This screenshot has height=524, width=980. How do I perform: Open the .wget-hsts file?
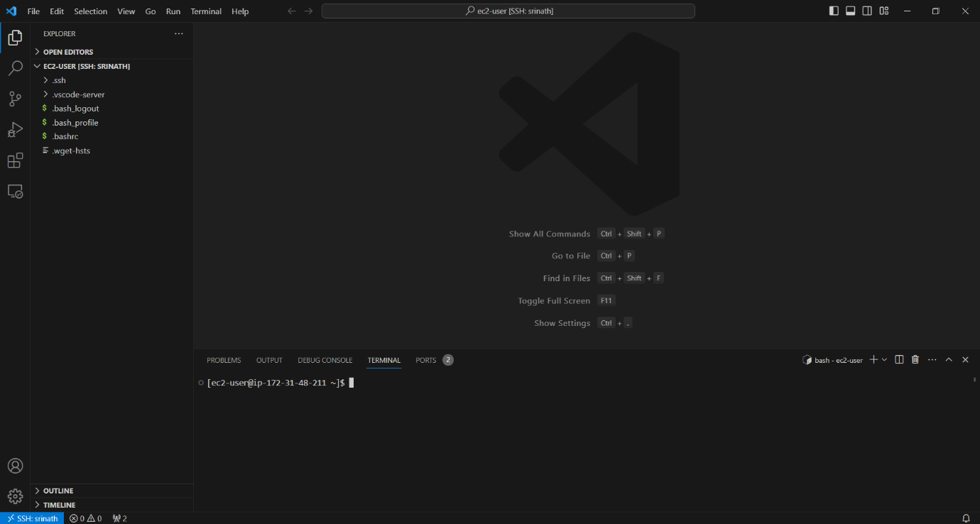[x=112, y=151]
